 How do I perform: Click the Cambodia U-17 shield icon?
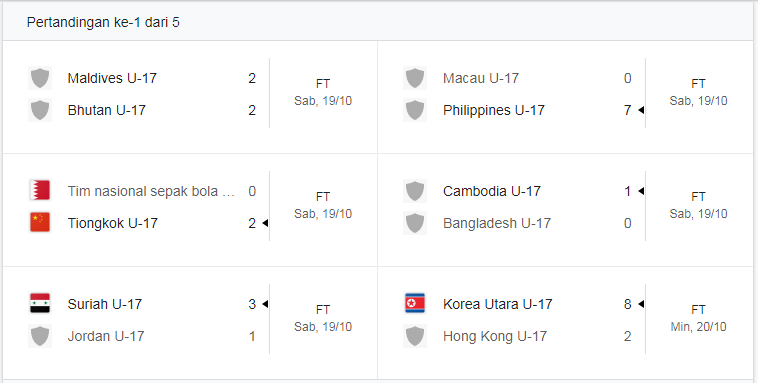pos(415,191)
